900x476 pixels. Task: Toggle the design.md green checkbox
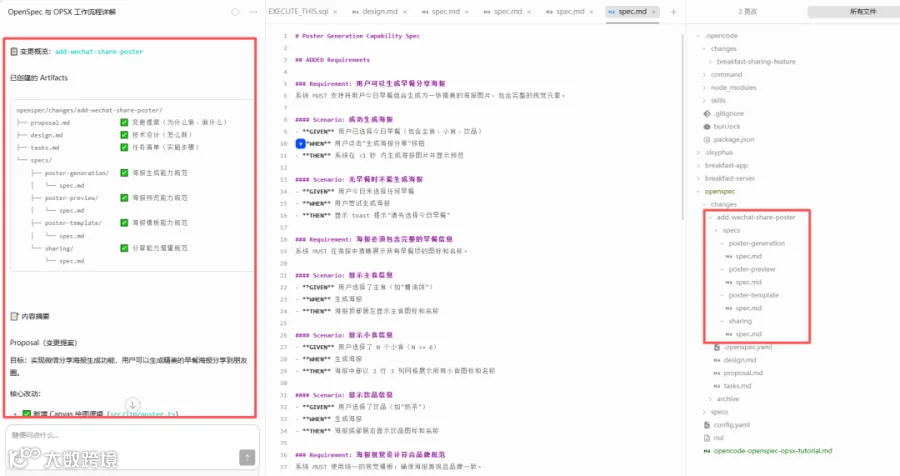tap(124, 135)
